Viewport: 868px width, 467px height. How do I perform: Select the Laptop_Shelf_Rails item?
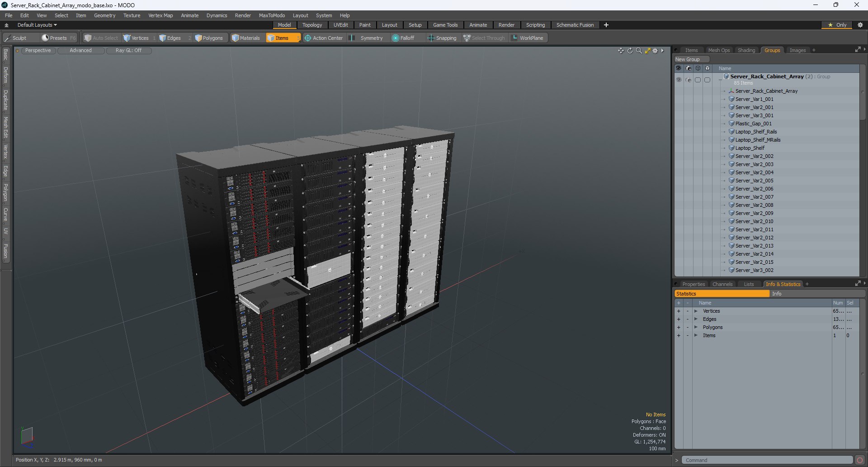756,132
